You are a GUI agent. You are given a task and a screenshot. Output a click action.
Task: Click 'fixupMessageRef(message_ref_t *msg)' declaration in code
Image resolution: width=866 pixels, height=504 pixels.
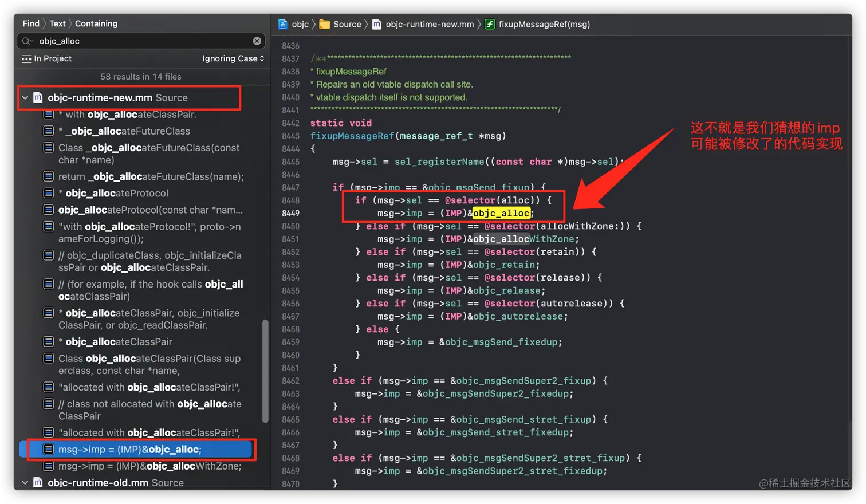[408, 136]
